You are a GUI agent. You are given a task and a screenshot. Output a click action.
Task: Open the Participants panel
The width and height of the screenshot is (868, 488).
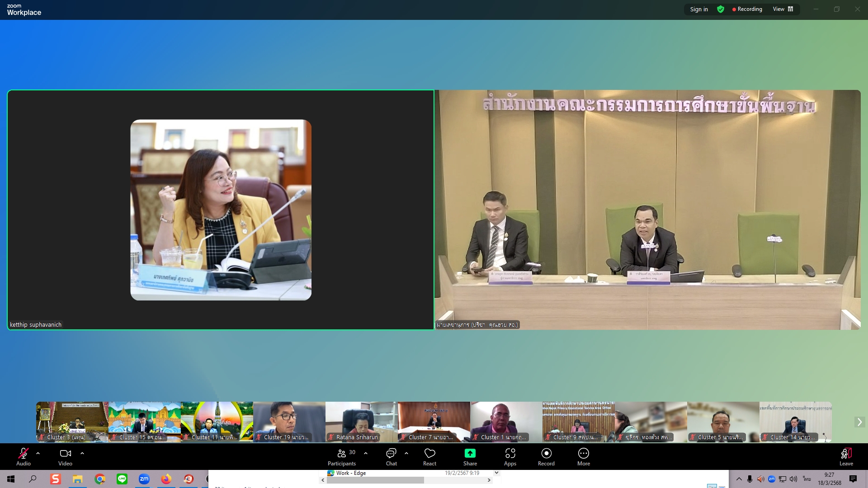[x=342, y=457]
